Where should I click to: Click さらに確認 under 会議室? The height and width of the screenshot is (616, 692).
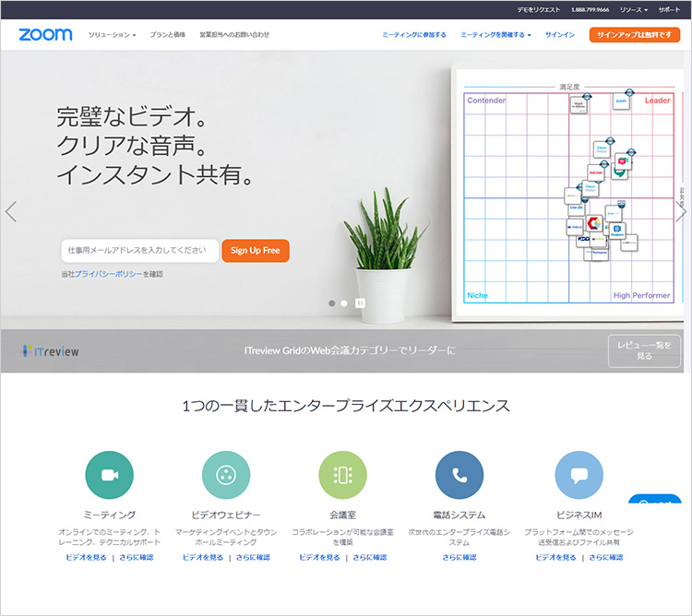click(370, 557)
